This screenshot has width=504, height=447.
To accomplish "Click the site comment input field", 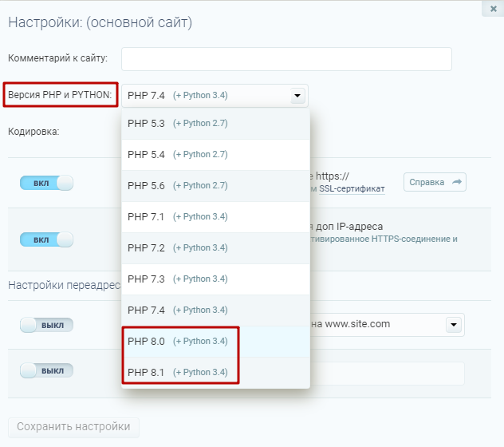I will coord(286,59).
